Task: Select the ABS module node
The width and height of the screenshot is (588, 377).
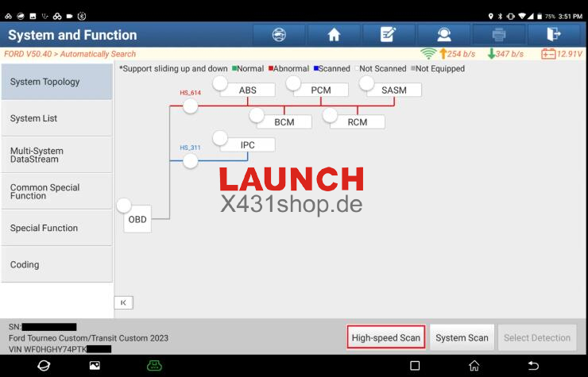Action: (x=247, y=90)
